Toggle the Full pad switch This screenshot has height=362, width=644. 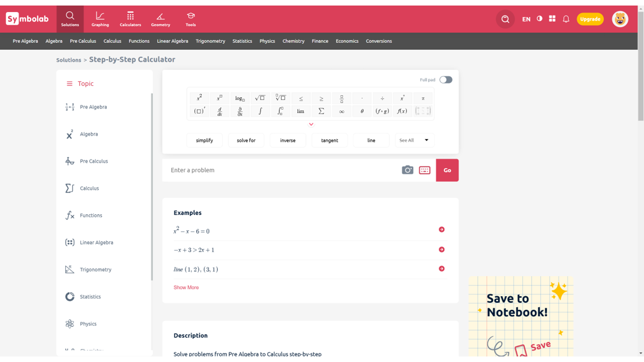(445, 79)
